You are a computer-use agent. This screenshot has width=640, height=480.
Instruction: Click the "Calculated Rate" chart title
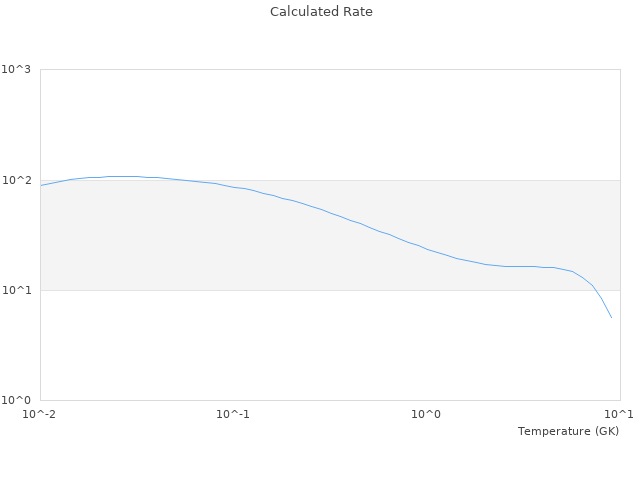(321, 12)
